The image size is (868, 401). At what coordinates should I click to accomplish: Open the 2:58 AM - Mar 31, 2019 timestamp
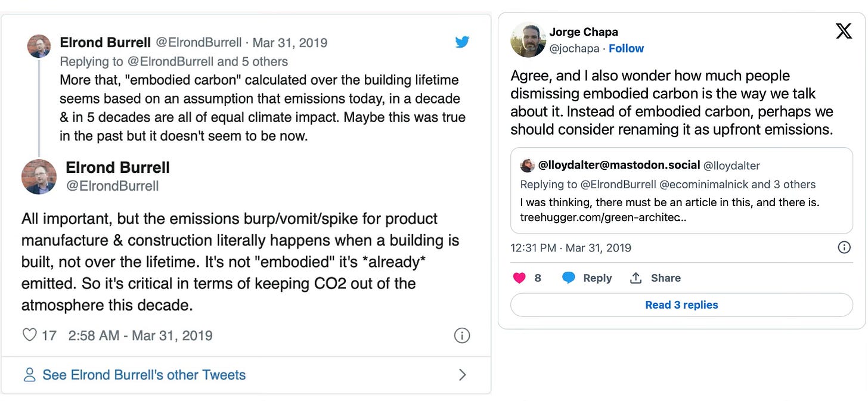point(140,335)
